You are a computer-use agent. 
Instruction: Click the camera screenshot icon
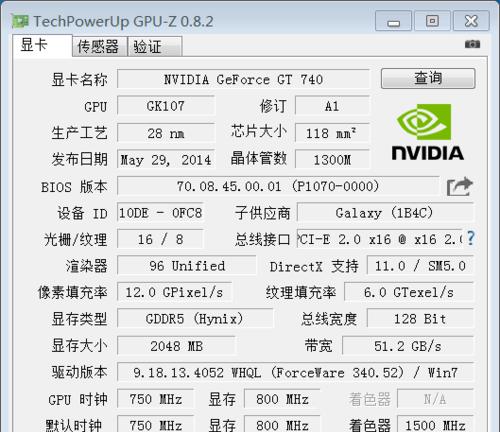(472, 44)
